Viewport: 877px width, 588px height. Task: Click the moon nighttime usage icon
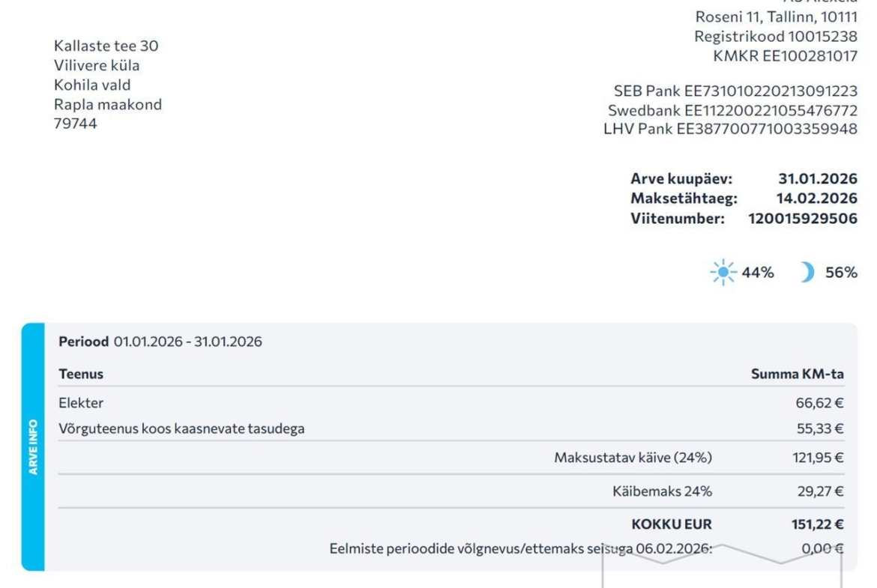coord(807,273)
